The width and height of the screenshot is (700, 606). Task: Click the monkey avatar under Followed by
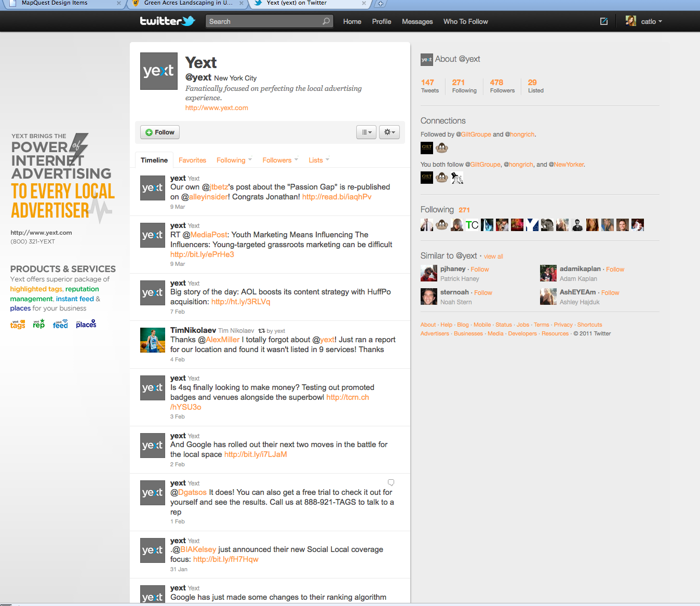[442, 148]
